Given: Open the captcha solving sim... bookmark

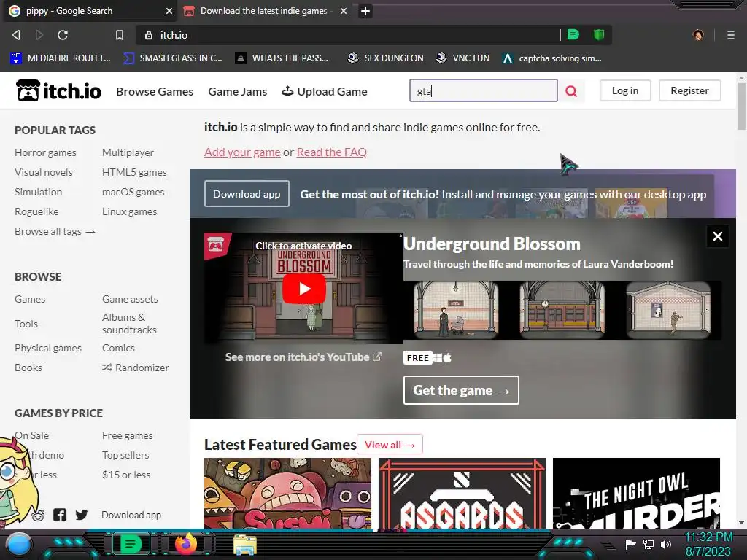Looking at the screenshot, I should tap(552, 58).
